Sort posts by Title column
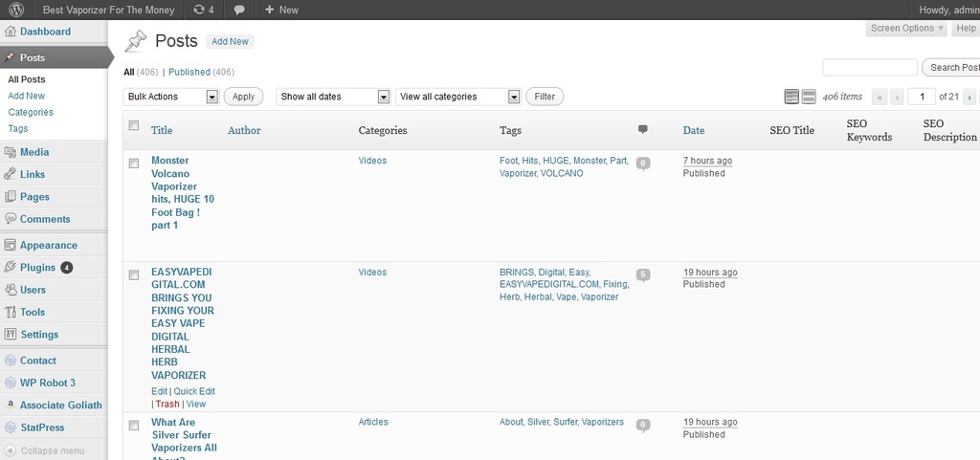Screen dimensions: 980x460 [162, 130]
